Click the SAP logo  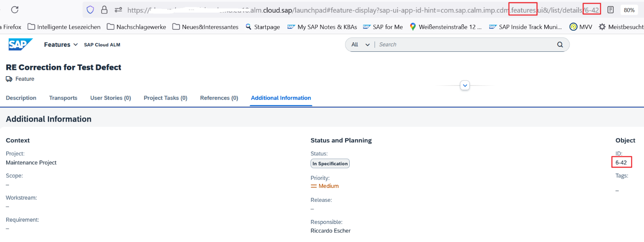click(x=20, y=45)
